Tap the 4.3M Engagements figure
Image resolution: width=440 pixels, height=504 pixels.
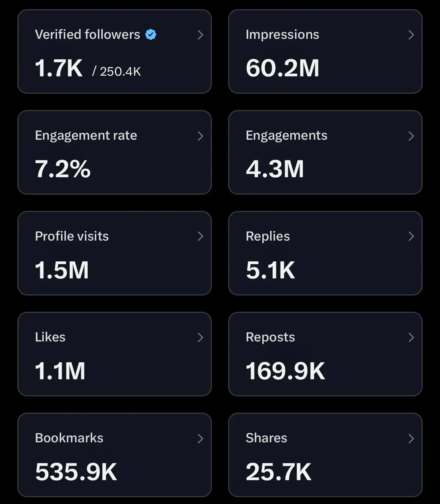[275, 169]
